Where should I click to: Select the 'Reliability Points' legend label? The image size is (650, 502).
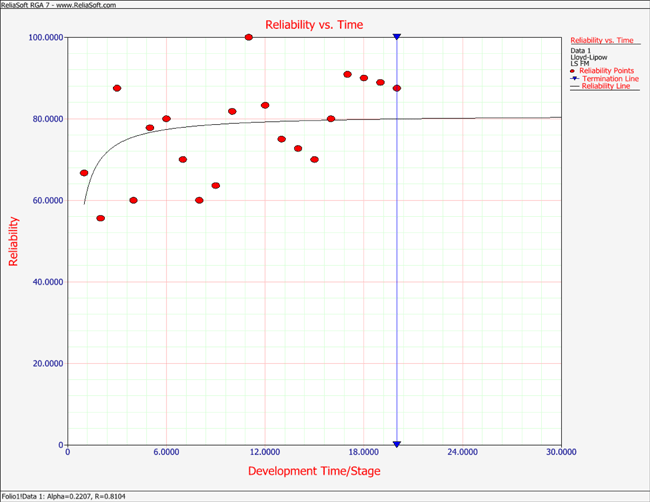608,71
